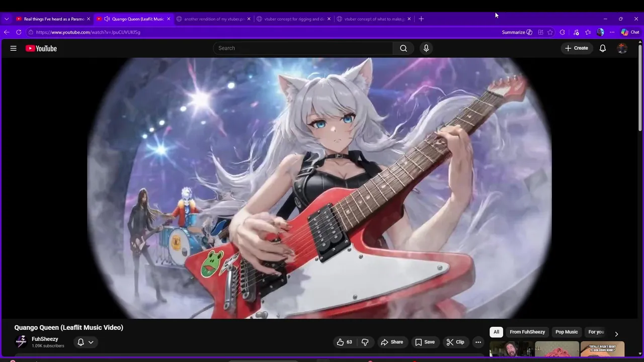Open Edge Settings and more ellipsis
Screen dimensions: 644x362
point(612,32)
